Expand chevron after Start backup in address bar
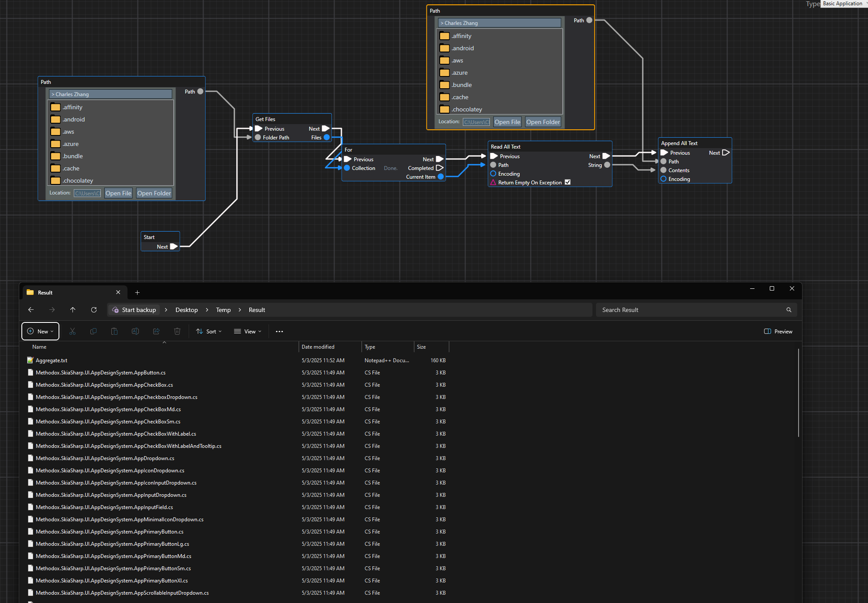The width and height of the screenshot is (868, 603). [x=166, y=310]
